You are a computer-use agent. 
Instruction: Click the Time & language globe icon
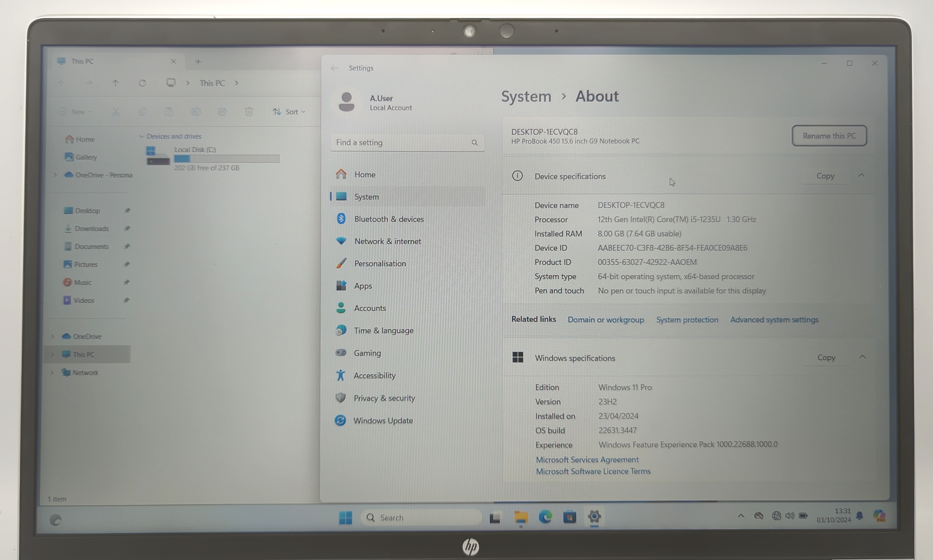coord(341,330)
